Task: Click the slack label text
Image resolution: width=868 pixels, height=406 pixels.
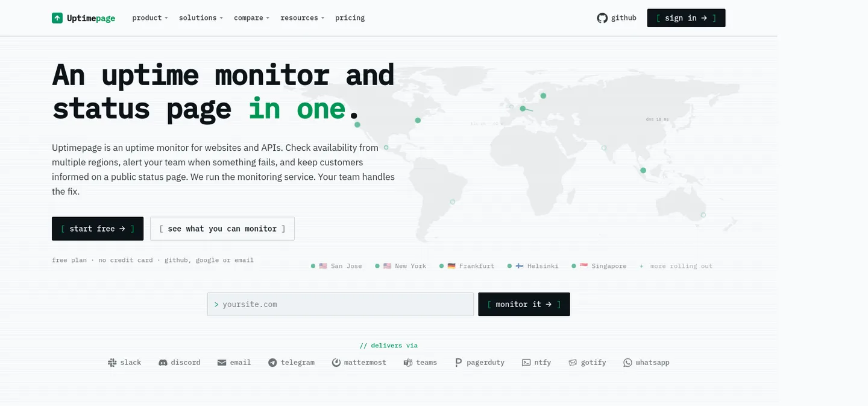Action: [131, 363]
